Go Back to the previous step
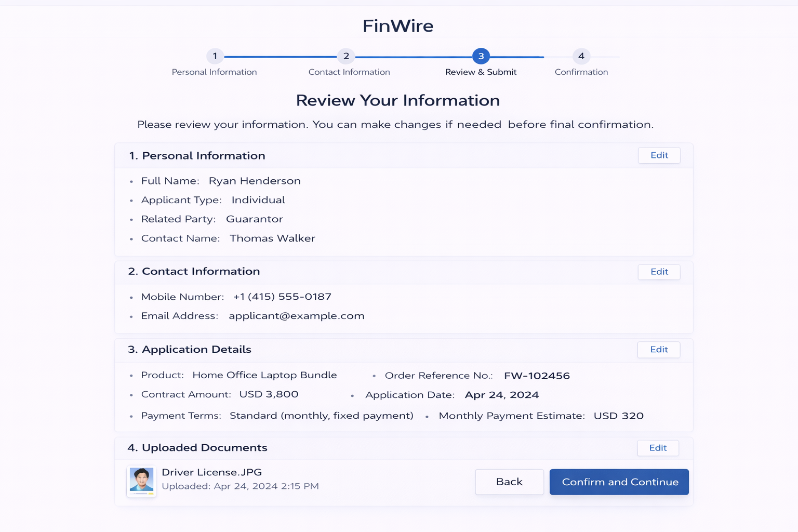This screenshot has width=798, height=532. tap(509, 482)
